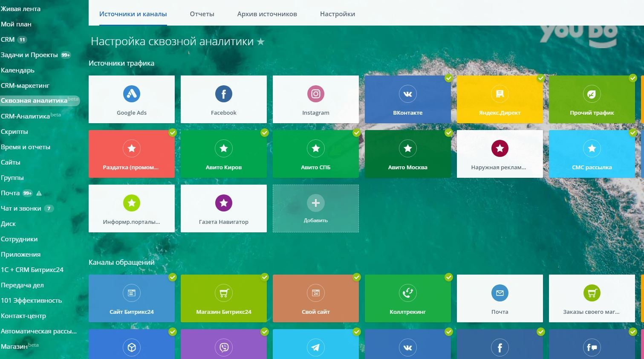The height and width of the screenshot is (359, 644).
Task: Go to Время и отчеты
Action: click(x=26, y=147)
